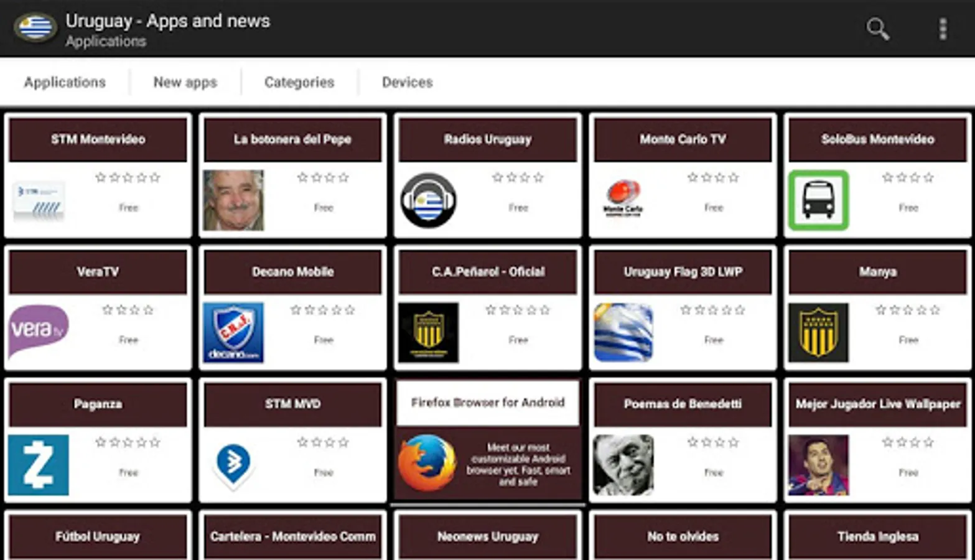Click the Free label on VeraTV
This screenshot has width=975, height=560.
point(128,340)
